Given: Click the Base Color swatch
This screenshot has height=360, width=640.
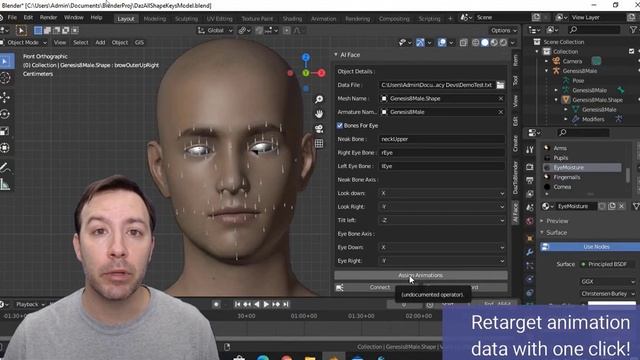Looking at the screenshot, I should coord(612,304).
